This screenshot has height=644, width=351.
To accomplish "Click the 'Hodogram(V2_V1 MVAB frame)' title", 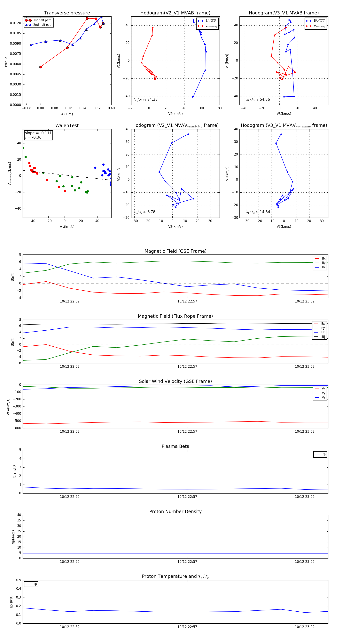I will pos(175,13).
